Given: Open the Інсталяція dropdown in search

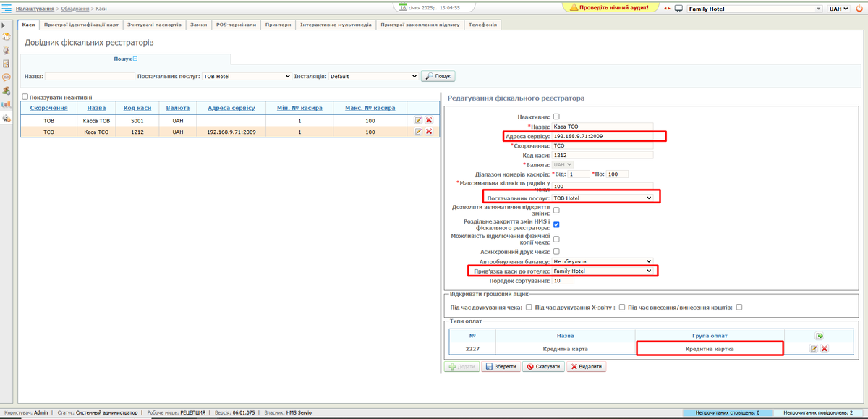Looking at the screenshot, I should tap(373, 76).
